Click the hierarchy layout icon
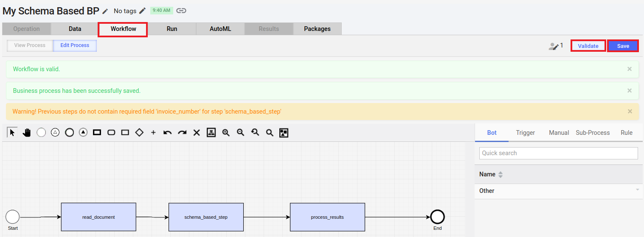Image resolution: width=644 pixels, height=237 pixels. click(211, 133)
